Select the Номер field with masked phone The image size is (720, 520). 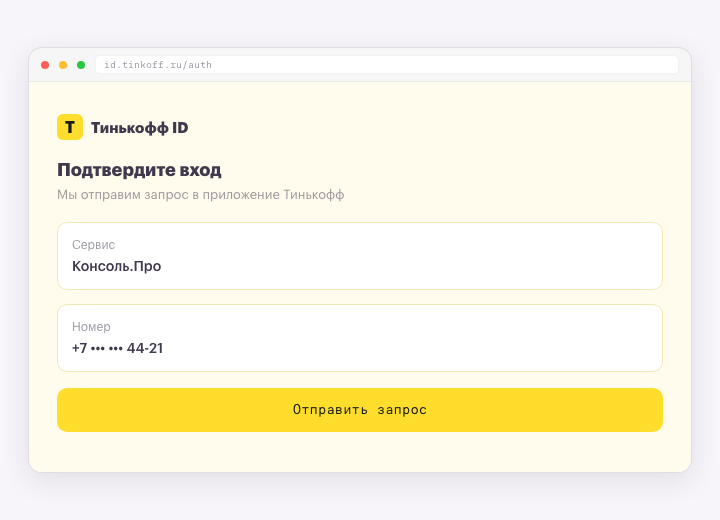pos(360,338)
